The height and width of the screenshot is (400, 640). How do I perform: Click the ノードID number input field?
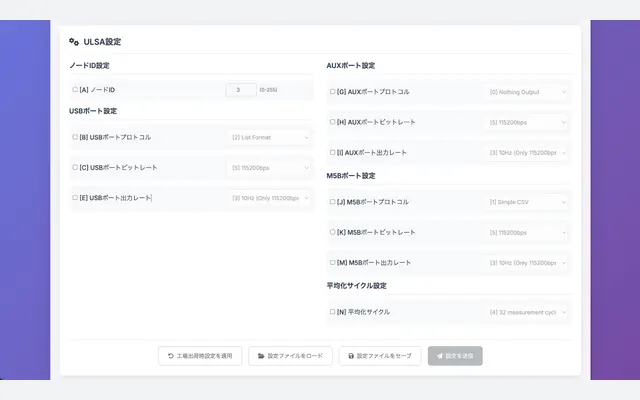pyautogui.click(x=241, y=90)
